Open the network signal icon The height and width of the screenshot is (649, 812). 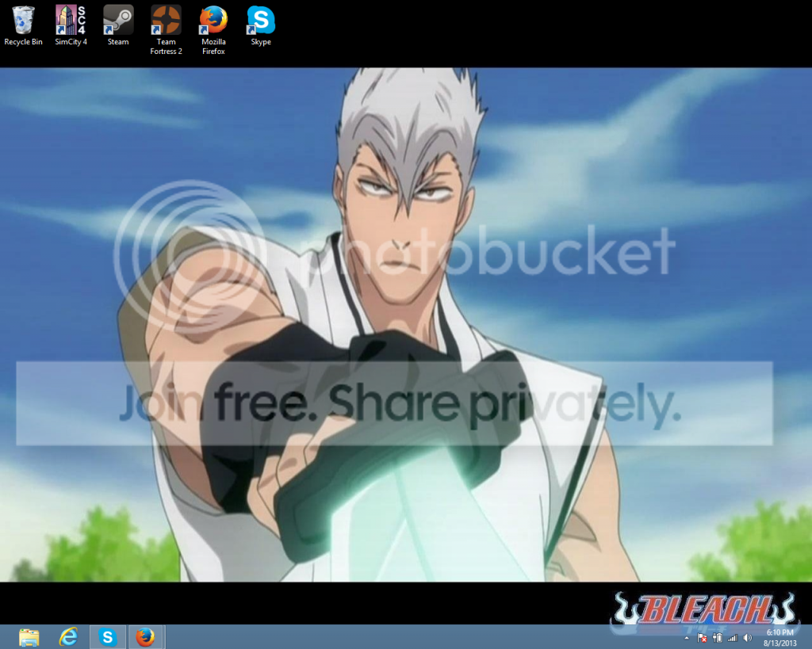[x=732, y=638]
